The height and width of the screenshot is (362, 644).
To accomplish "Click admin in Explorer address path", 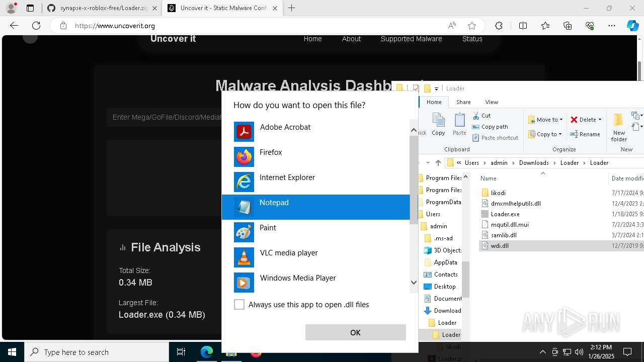I will pyautogui.click(x=499, y=163).
